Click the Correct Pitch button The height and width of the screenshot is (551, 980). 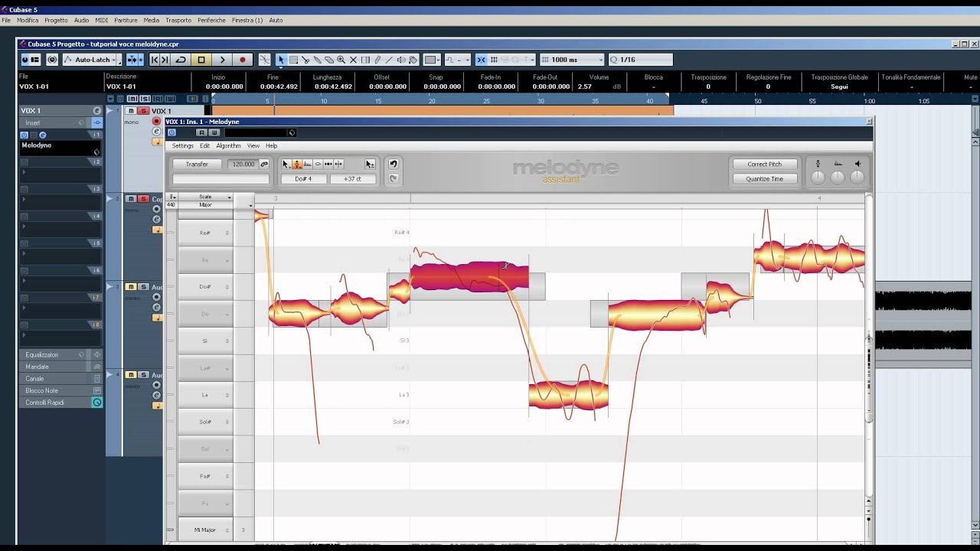point(765,164)
